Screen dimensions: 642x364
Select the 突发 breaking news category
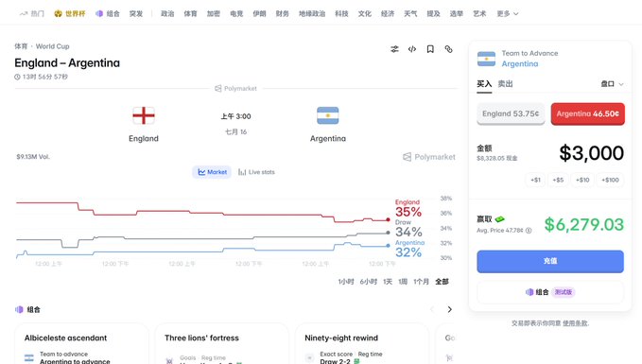[x=136, y=13]
